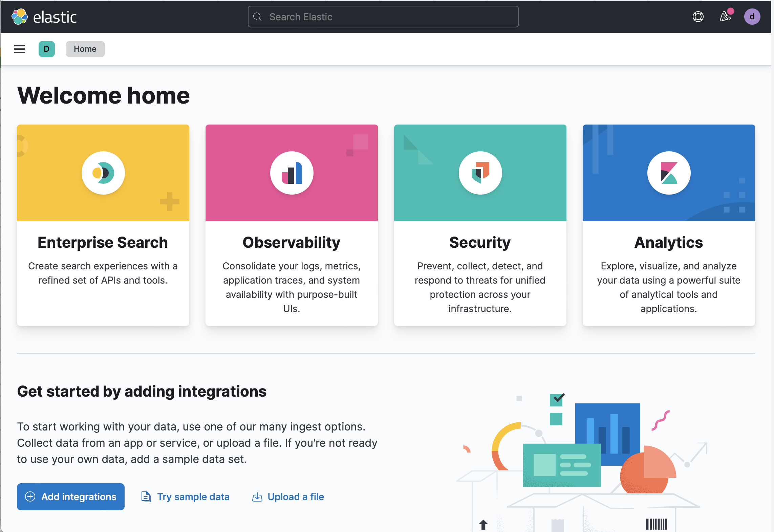Viewport: 774px width, 532px height.
Task: Click the magnifier icon in the search bar
Action: pyautogui.click(x=257, y=17)
